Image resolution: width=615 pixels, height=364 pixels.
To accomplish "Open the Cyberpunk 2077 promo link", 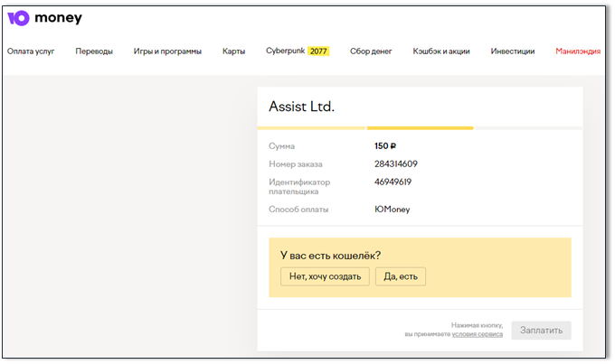I will pos(298,51).
